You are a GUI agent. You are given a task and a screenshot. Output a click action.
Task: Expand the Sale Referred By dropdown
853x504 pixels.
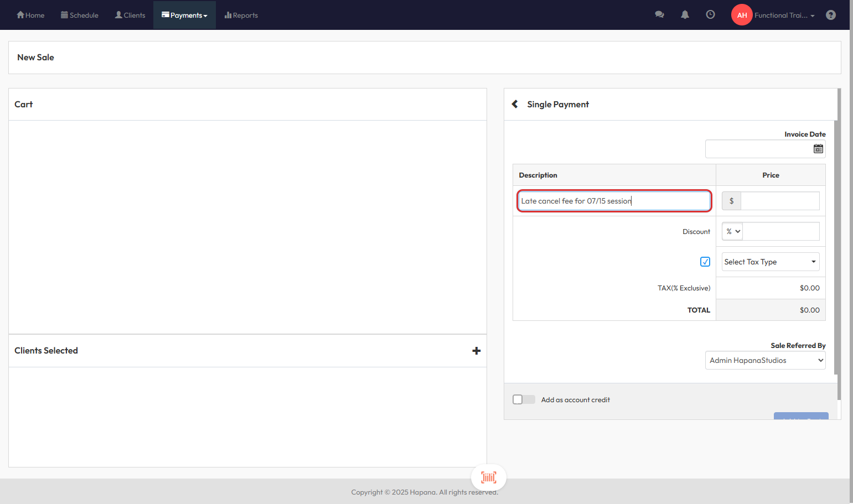(765, 360)
